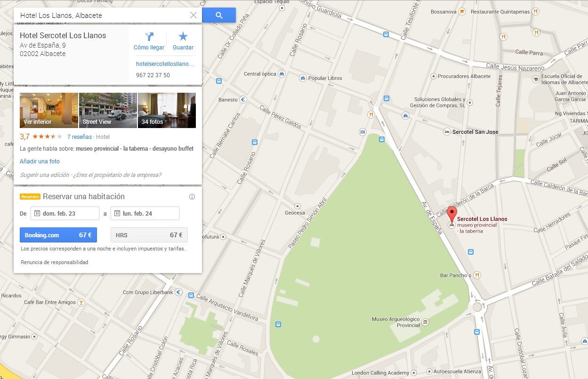Select the Museo Arqueológico Provincial marker
This screenshot has width=588, height=379.
[426, 322]
